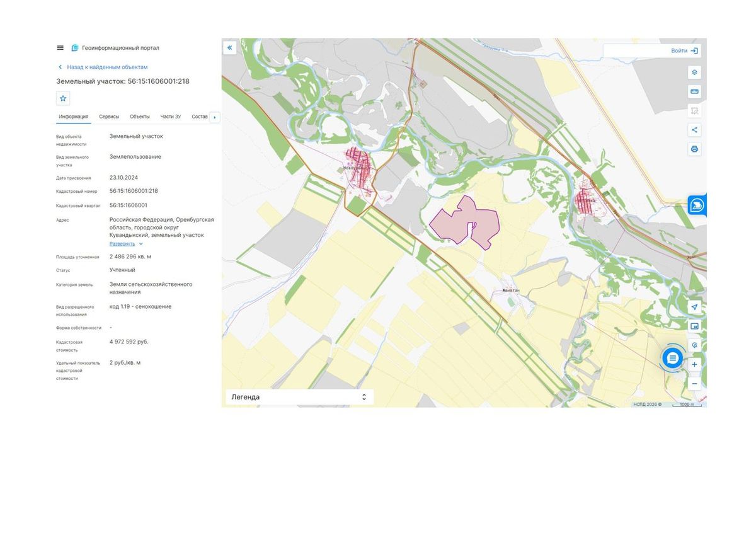756x535 pixels.
Task: Click the Войти login button
Action: tap(684, 50)
